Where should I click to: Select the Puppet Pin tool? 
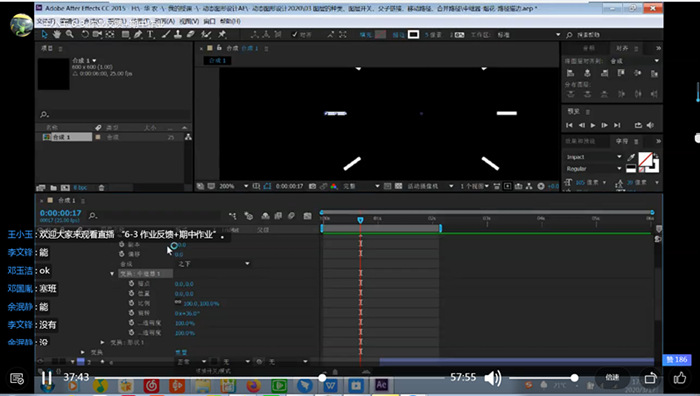222,34
